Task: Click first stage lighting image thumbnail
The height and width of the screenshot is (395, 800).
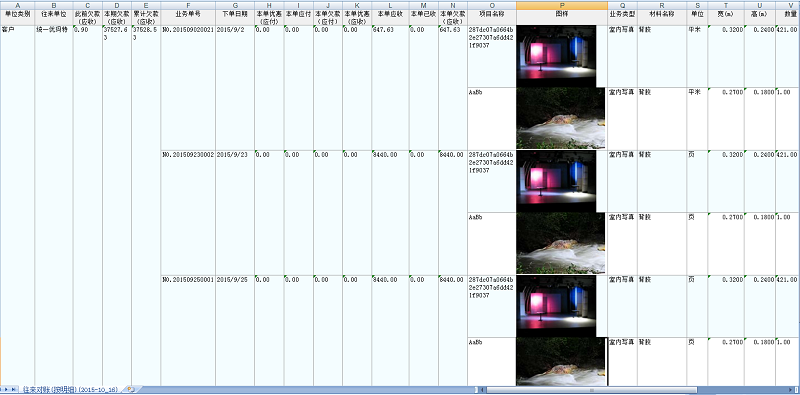Action: [556, 56]
